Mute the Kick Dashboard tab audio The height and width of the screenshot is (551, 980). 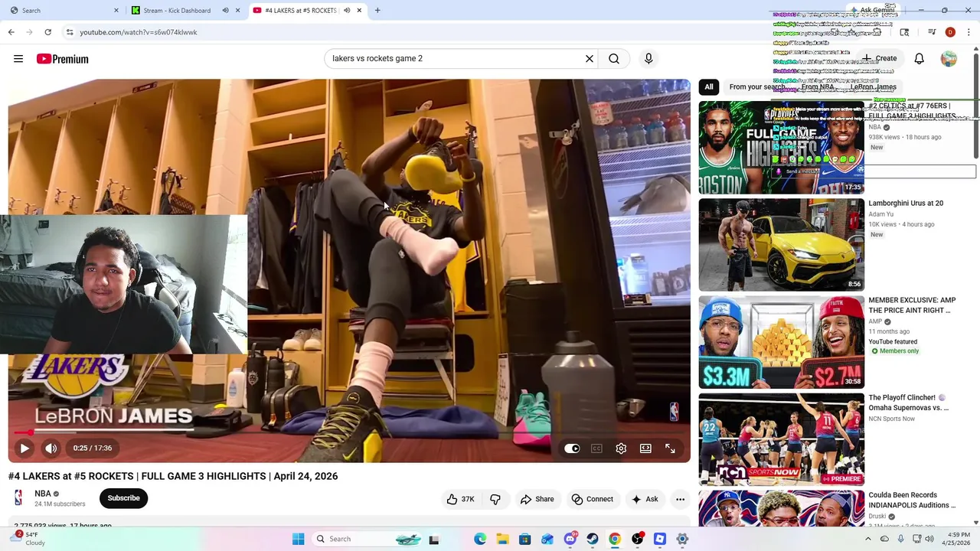click(x=225, y=10)
